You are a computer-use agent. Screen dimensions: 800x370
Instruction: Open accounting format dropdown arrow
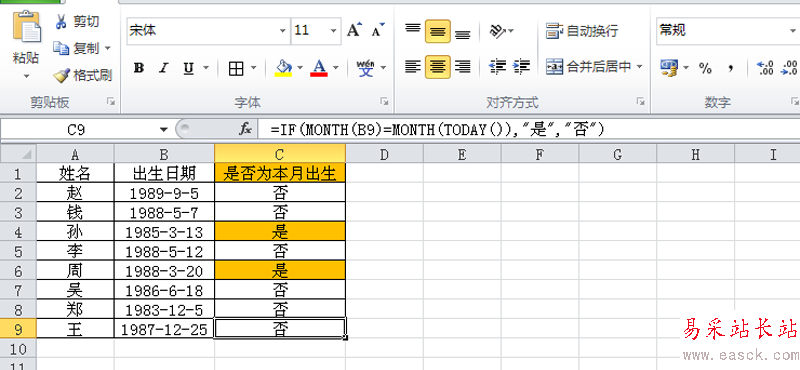point(686,67)
